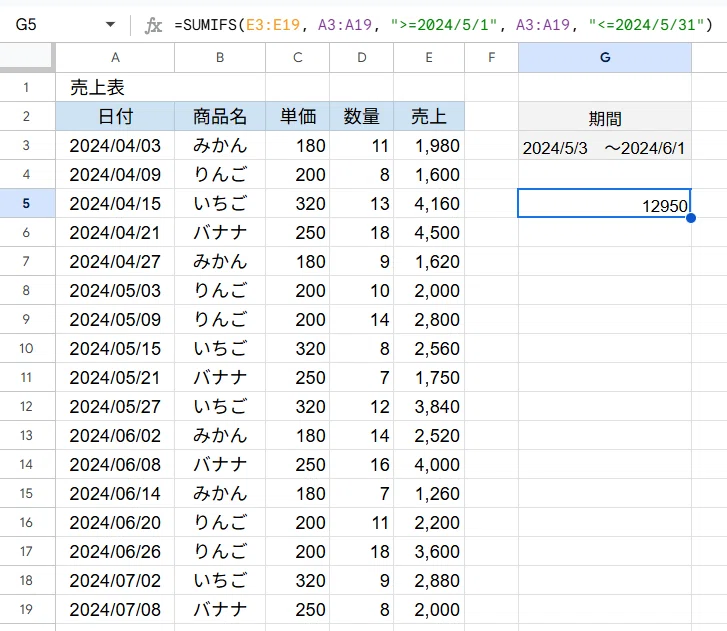Click the sales value 2,560
The width and height of the screenshot is (727, 631).
tap(429, 348)
